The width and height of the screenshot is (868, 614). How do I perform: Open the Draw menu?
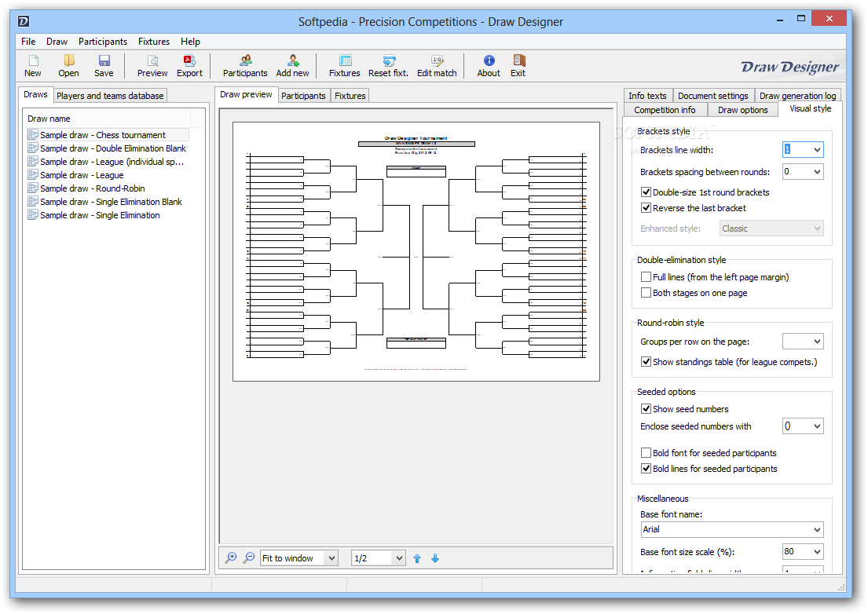coord(57,42)
